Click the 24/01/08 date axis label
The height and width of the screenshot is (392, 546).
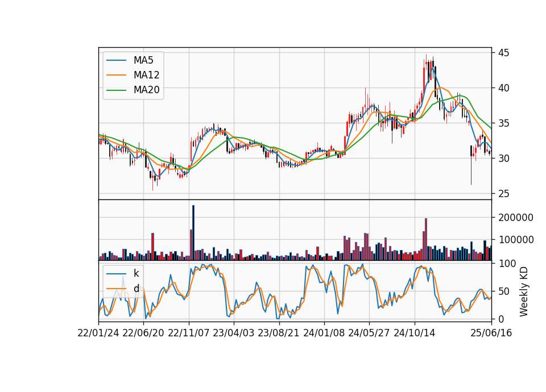point(324,333)
